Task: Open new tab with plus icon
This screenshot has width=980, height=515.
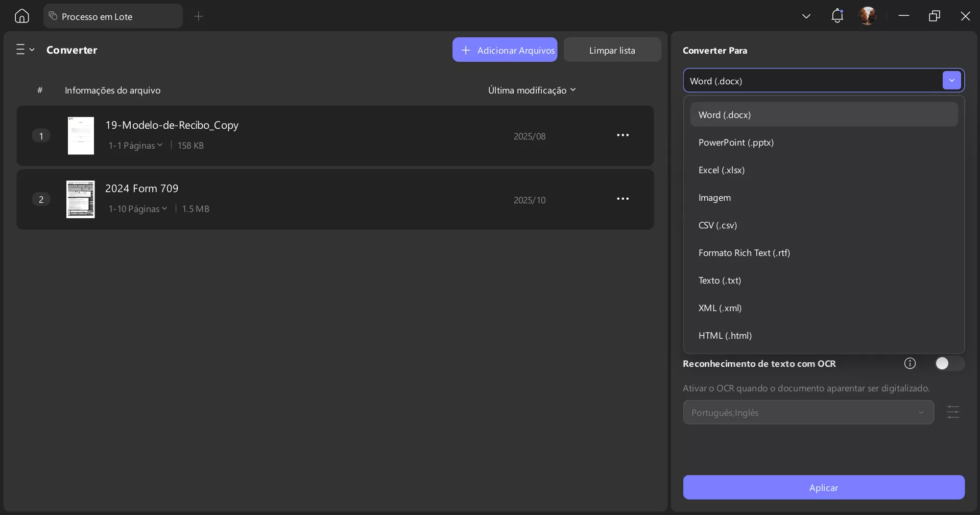Action: tap(199, 16)
